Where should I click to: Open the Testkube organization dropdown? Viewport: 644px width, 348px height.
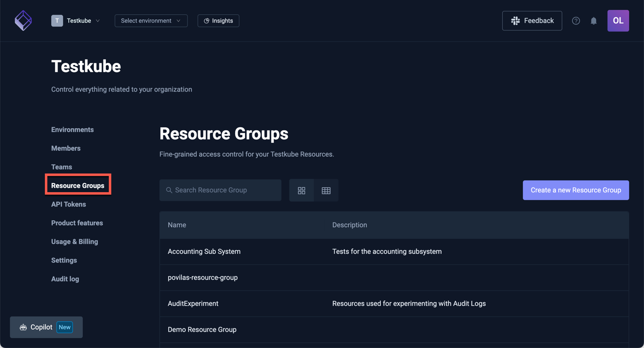point(79,21)
